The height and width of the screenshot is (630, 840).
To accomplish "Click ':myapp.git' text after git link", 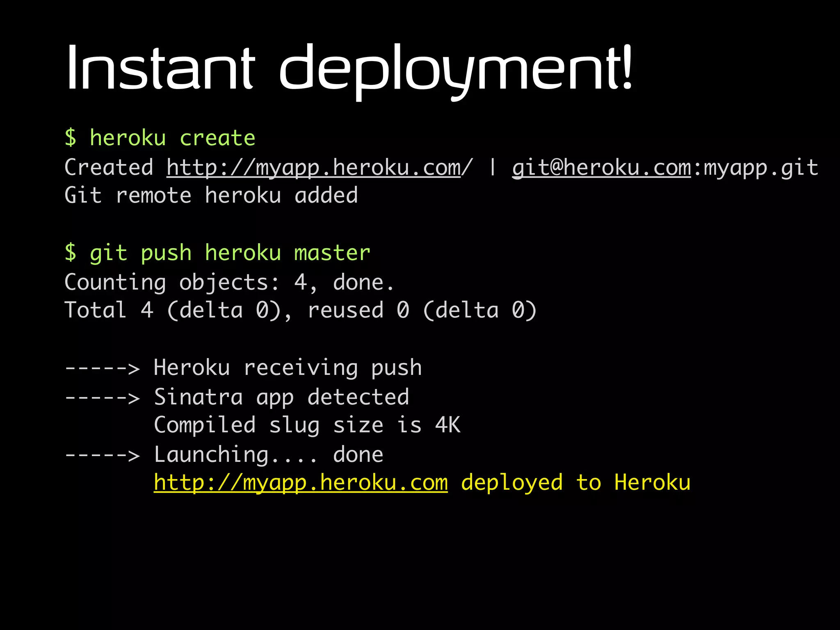I will (x=755, y=168).
